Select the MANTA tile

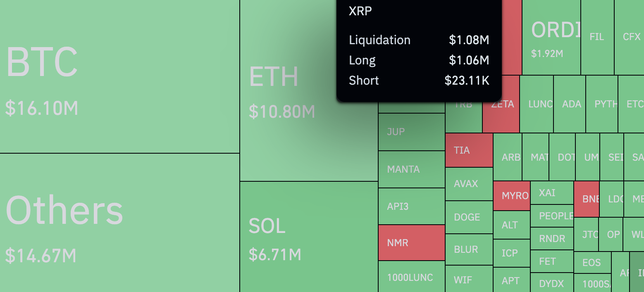point(411,169)
